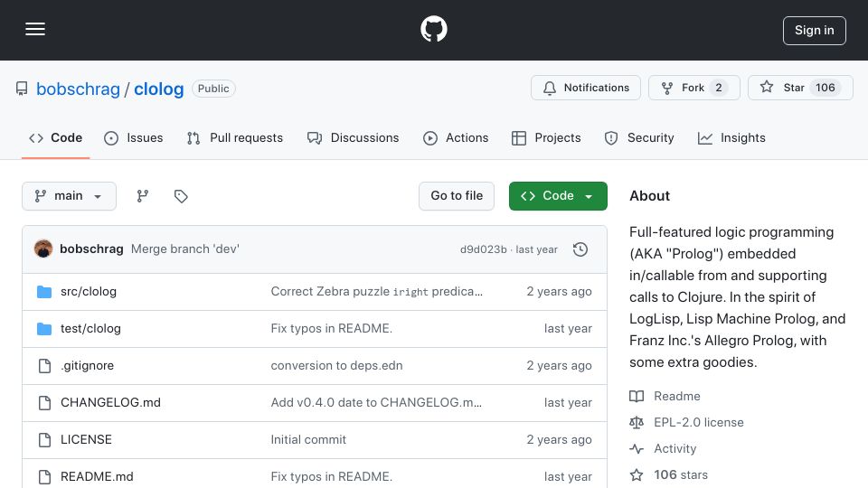Image resolution: width=868 pixels, height=488 pixels.
Task: Click file icon beside README.md
Action: 44,477
